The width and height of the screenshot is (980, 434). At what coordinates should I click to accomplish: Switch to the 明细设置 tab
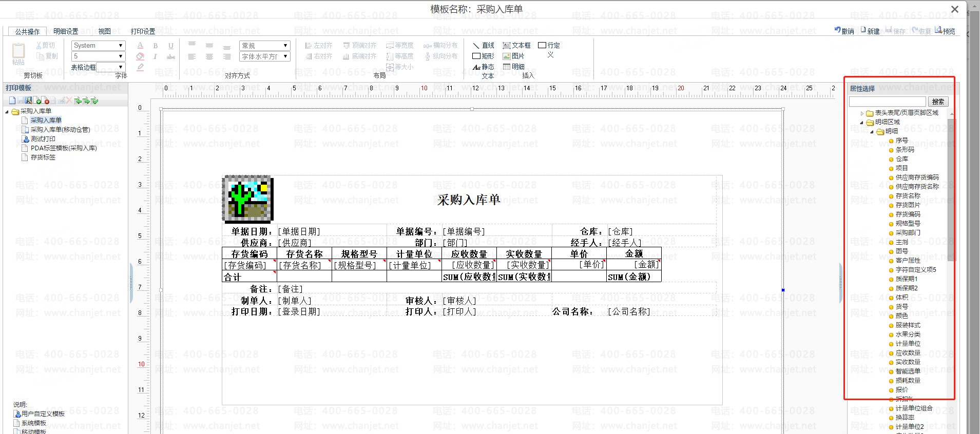point(66,32)
